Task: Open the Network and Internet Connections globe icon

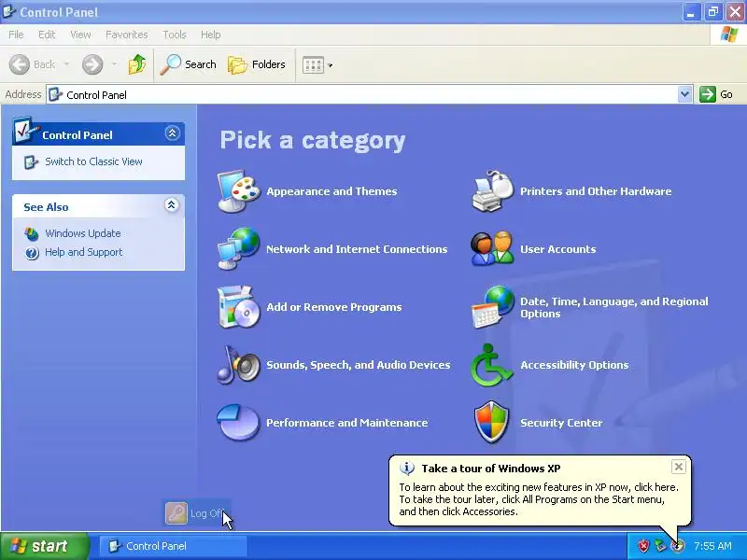Action: click(239, 248)
